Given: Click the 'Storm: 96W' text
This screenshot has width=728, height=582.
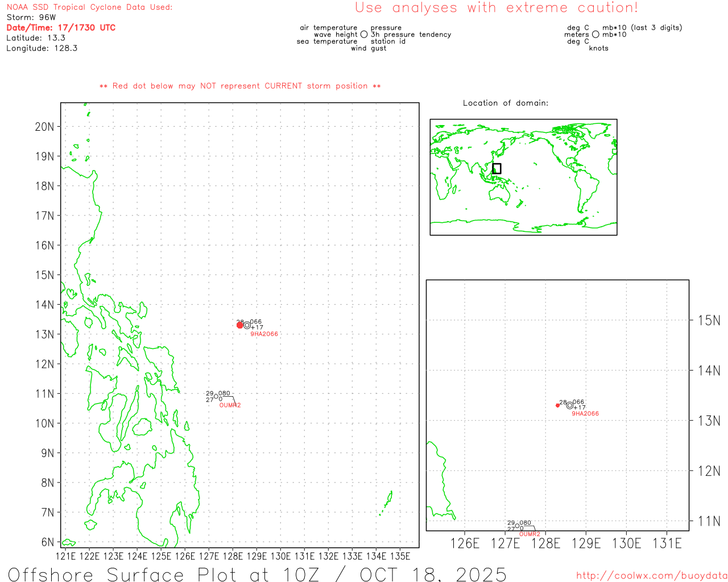Looking at the screenshot, I should pyautogui.click(x=31, y=18).
